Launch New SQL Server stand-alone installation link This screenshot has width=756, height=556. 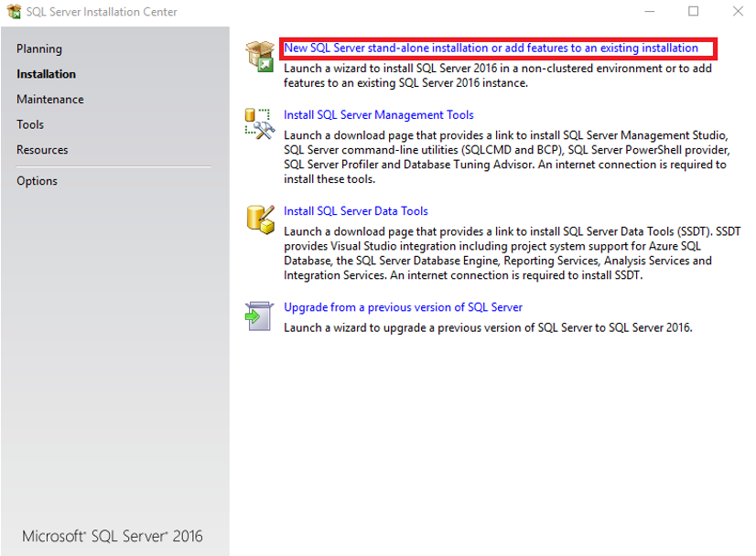[491, 48]
